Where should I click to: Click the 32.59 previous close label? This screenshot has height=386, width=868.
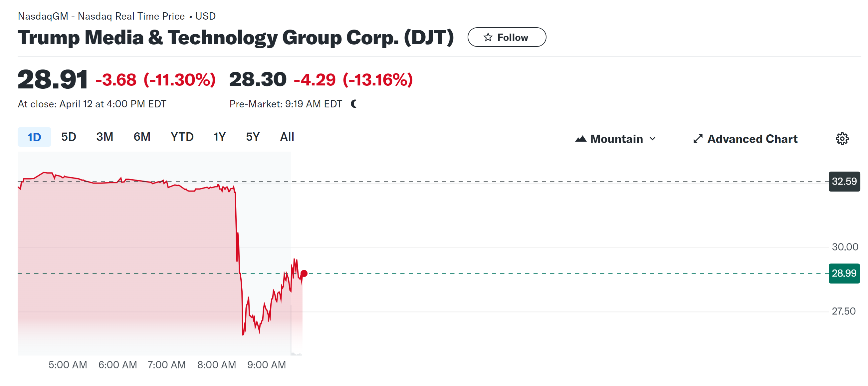tap(844, 182)
